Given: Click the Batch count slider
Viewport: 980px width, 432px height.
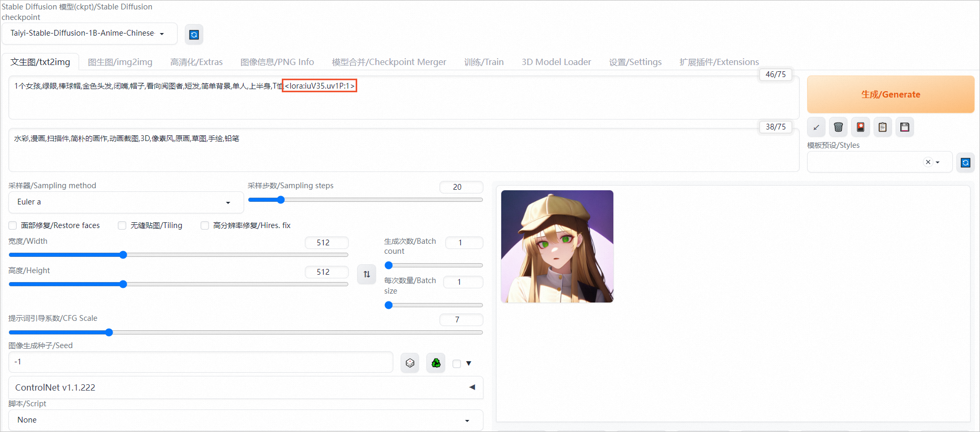Looking at the screenshot, I should 434,265.
